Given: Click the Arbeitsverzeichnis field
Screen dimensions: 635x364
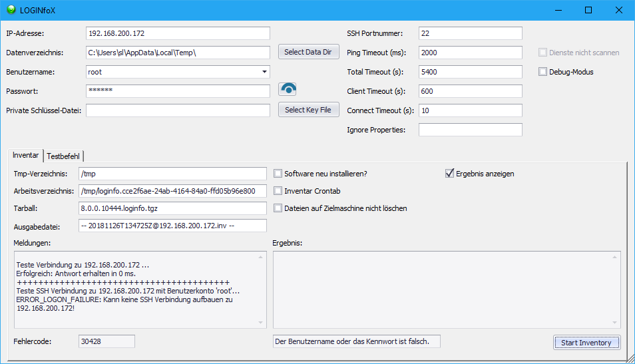Looking at the screenshot, I should pos(172,191).
